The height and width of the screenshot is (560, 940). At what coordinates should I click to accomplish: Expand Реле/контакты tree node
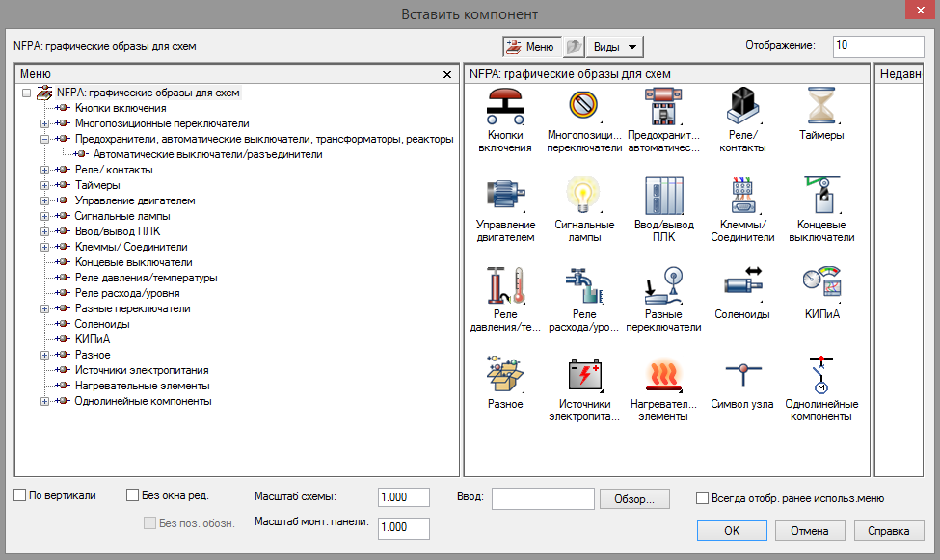(x=44, y=171)
